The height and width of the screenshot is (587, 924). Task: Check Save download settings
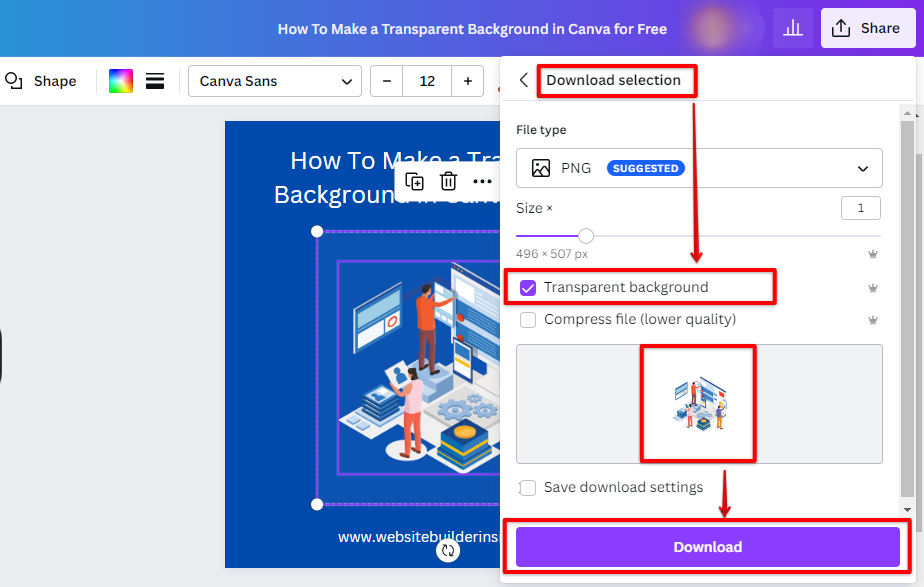pyautogui.click(x=528, y=487)
